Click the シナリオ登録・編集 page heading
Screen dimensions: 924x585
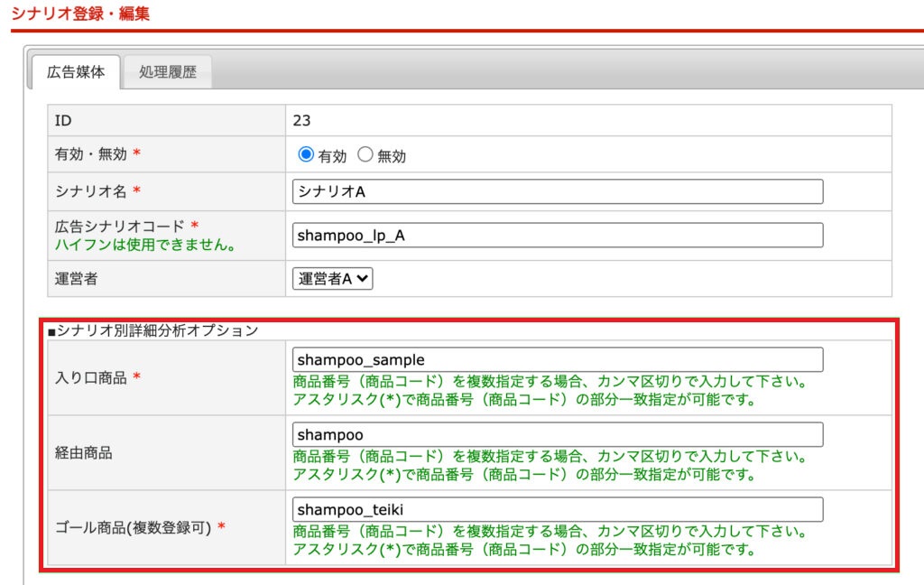81,14
